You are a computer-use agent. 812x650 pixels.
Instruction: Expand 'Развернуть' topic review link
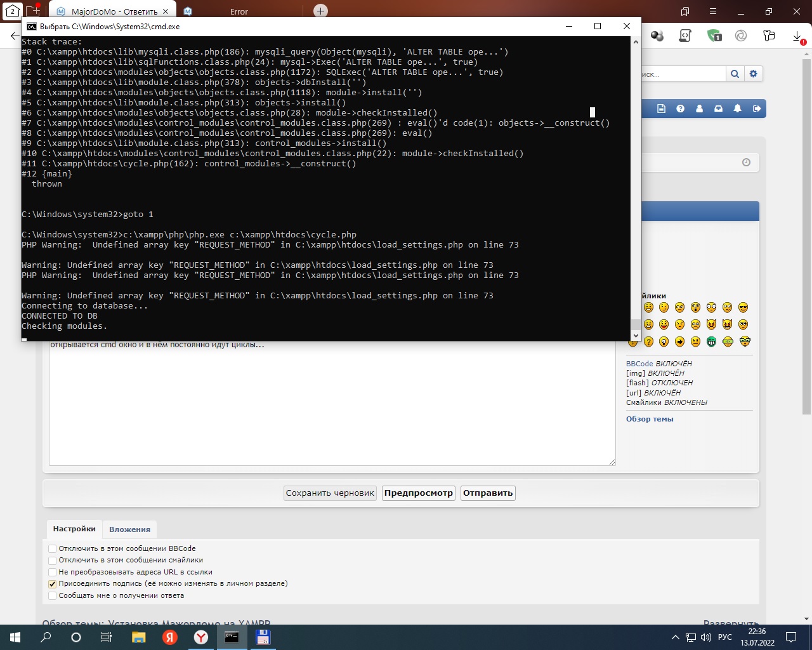coord(730,623)
